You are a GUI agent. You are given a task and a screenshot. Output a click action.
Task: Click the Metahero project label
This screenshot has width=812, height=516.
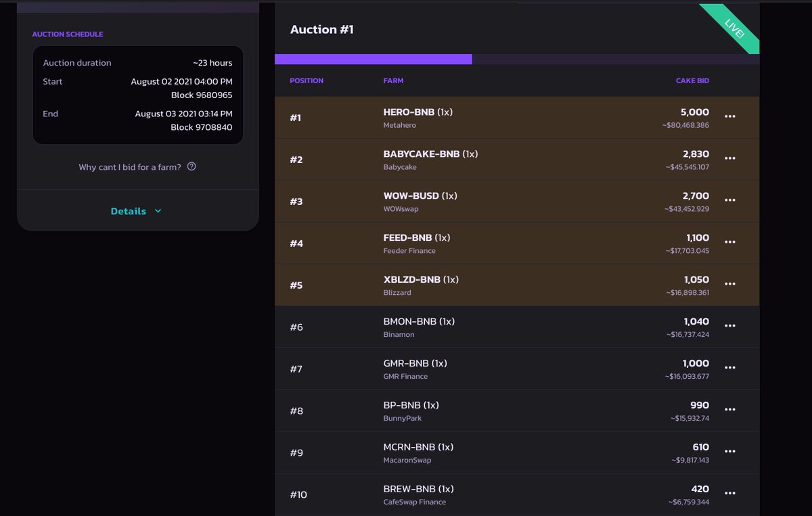[399, 125]
